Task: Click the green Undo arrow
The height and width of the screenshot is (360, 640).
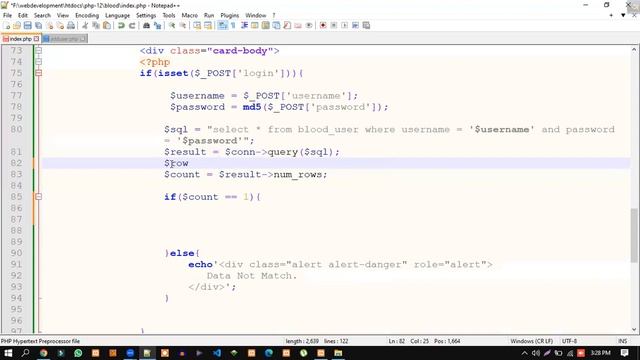Action: point(121,26)
